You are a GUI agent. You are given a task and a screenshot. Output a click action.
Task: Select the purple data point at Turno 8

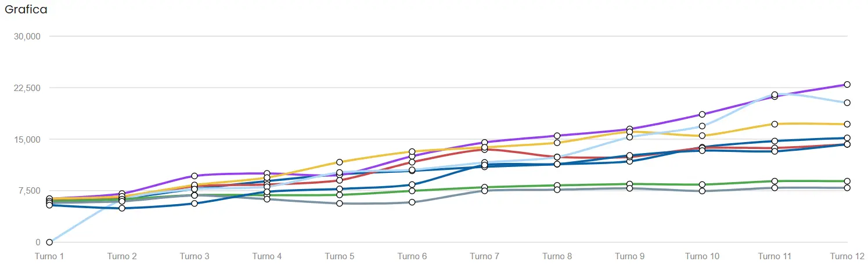557,136
